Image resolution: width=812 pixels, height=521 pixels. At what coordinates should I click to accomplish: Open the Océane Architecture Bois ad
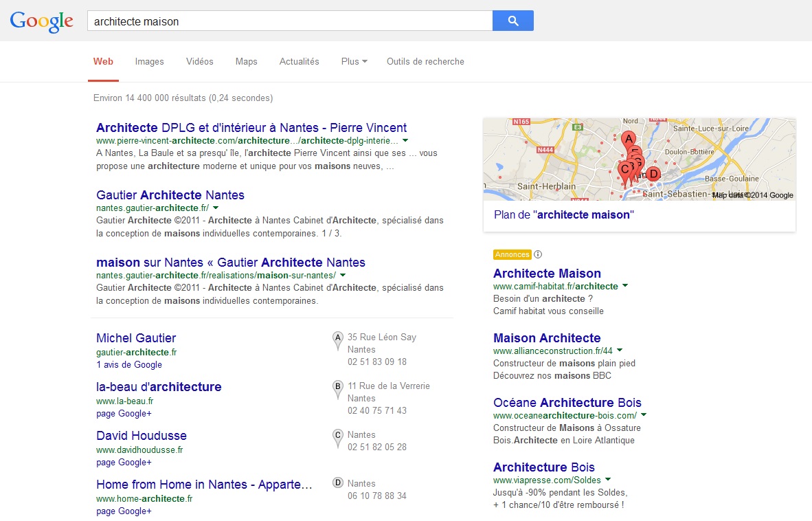pos(567,402)
